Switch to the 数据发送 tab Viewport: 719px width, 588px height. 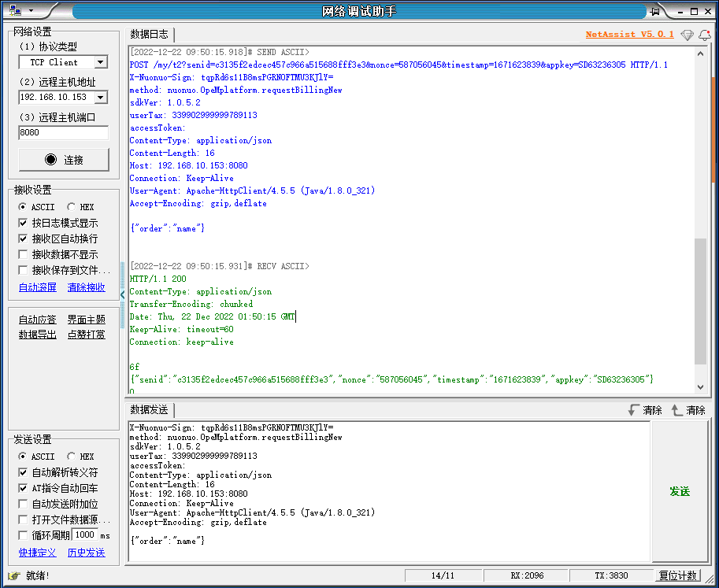(x=149, y=410)
